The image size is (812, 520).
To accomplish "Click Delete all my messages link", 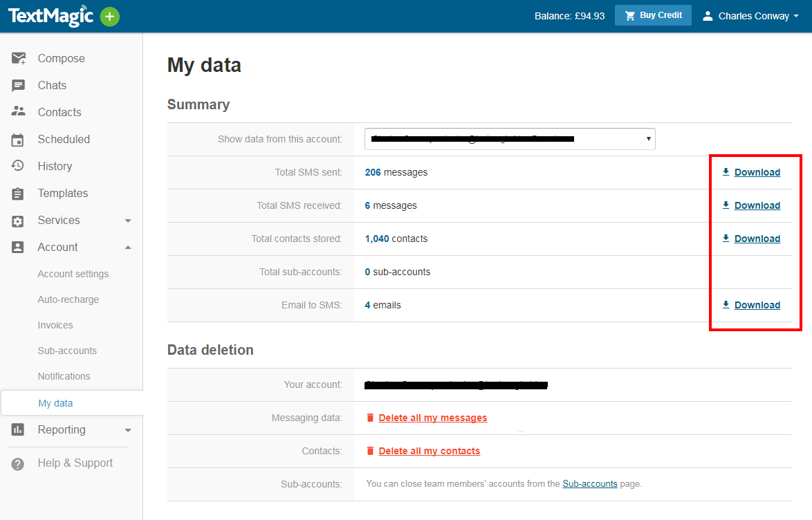I will click(x=433, y=418).
